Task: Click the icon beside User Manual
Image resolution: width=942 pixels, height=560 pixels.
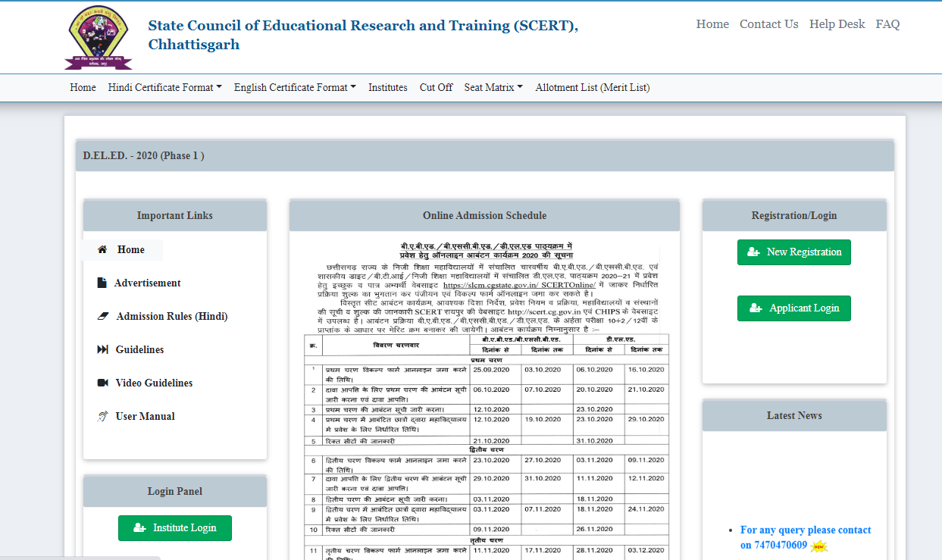Action: point(102,416)
